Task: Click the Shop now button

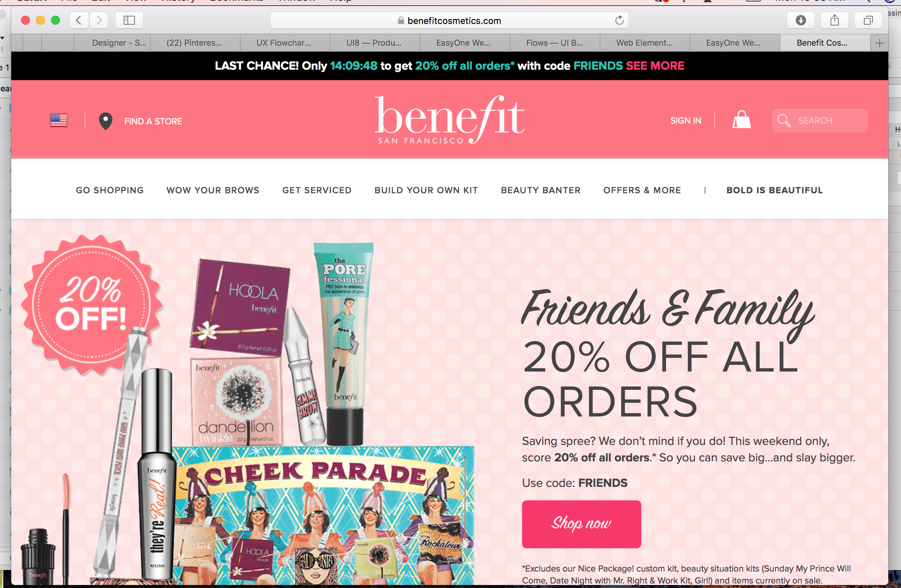Action: 581,524
